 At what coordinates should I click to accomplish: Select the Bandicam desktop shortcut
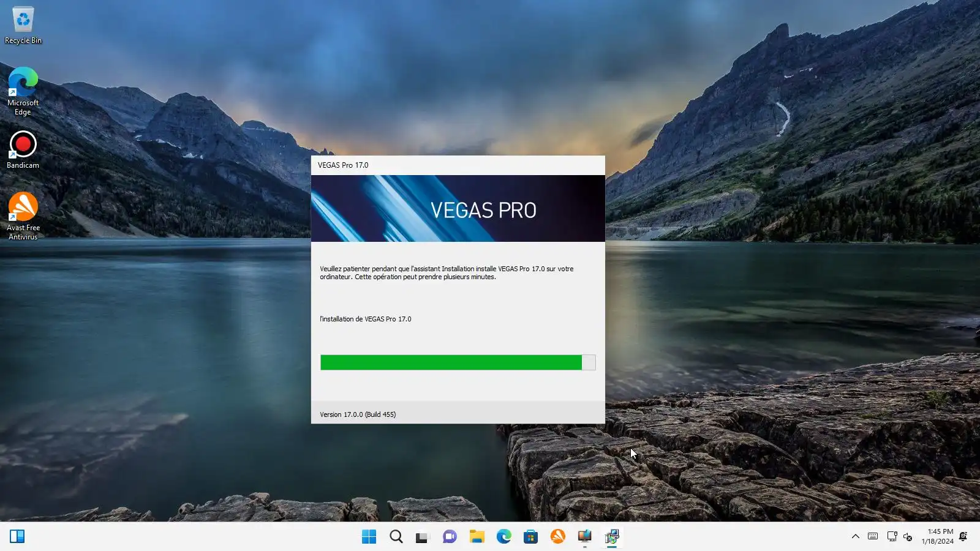(x=23, y=150)
